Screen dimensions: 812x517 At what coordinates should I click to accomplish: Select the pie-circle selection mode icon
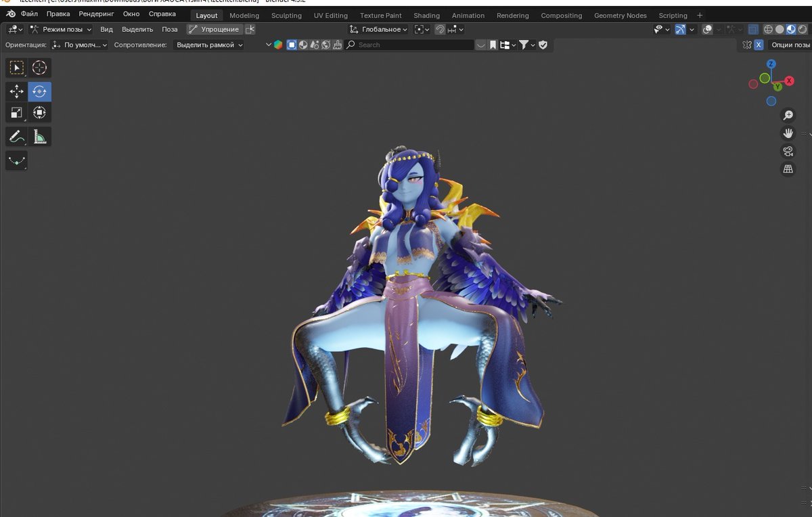tap(303, 45)
